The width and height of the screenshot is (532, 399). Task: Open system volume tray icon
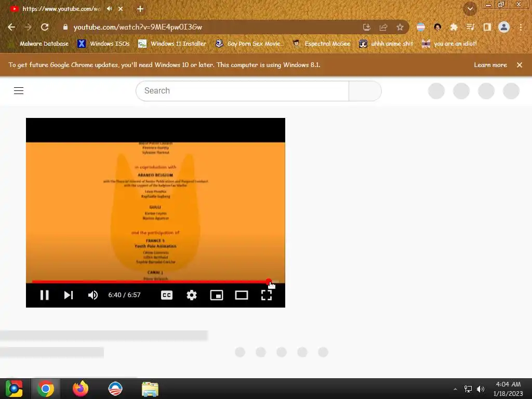[481, 389]
